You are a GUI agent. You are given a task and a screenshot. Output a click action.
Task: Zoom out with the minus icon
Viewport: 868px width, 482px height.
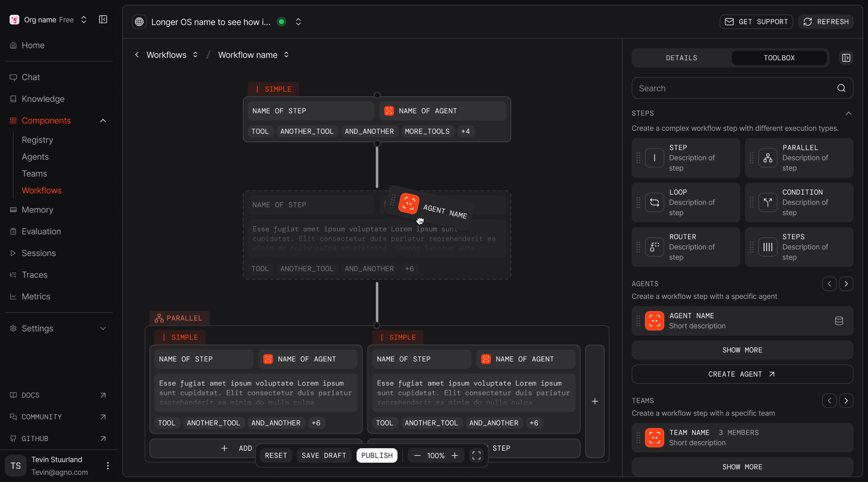point(417,455)
